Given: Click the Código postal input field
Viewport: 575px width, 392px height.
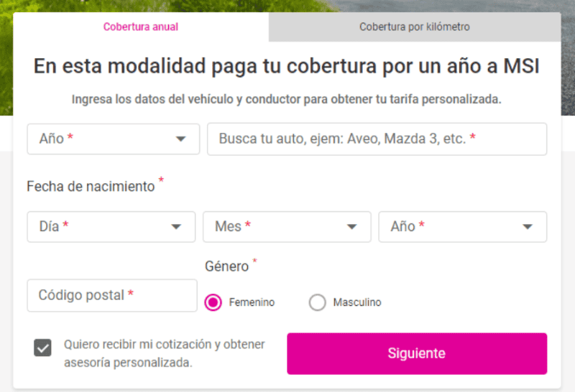Looking at the screenshot, I should (x=112, y=295).
